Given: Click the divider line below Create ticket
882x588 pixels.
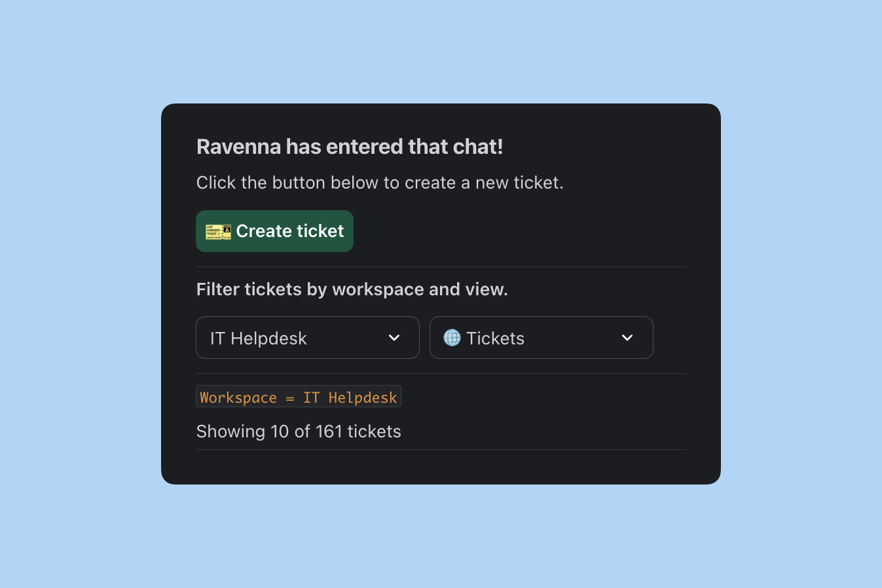Looking at the screenshot, I should (x=441, y=267).
